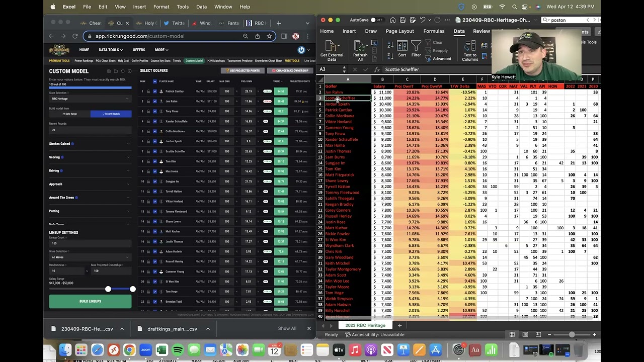644x362 pixels.
Task: Adjust the salary range right slider handle
Action: [132, 289]
